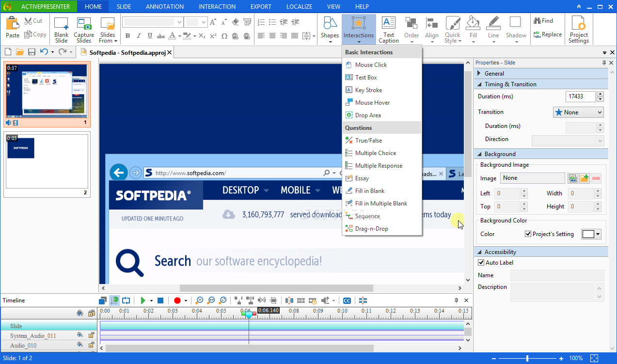The image size is (617, 364).
Task: Open the Transition dropdown showing None
Action: 578,112
